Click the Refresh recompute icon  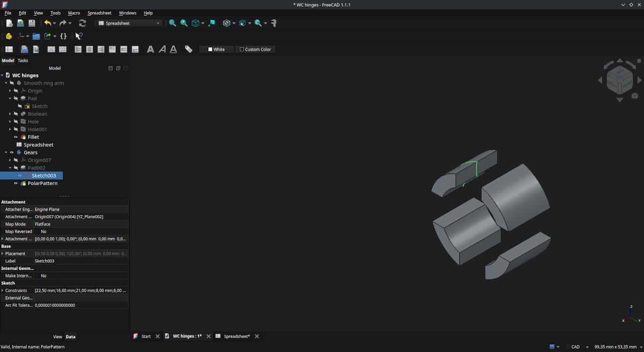83,23
